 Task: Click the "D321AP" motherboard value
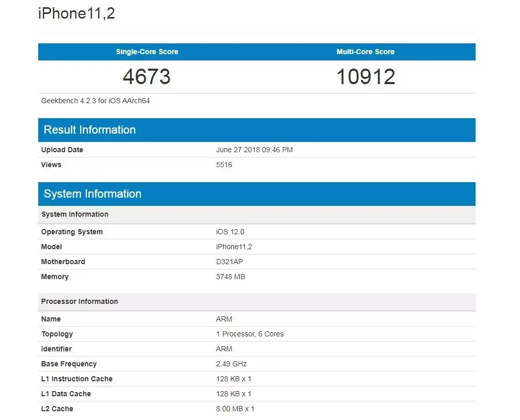tap(229, 262)
